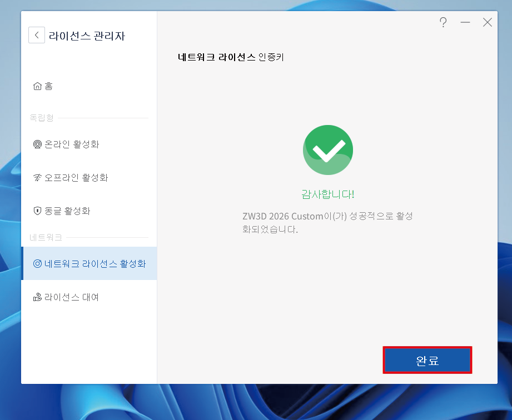Viewport: 512px width, 420px height.
Task: Close the license manager window
Action: 487,23
